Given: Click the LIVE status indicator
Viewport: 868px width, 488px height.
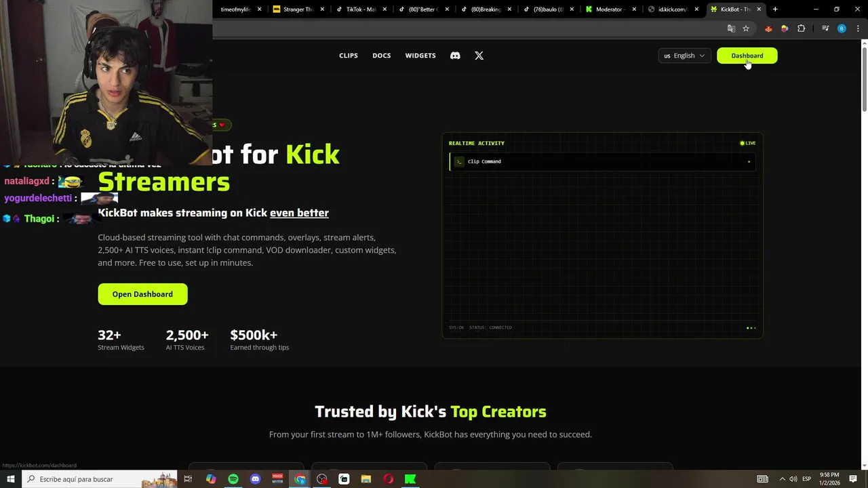Looking at the screenshot, I should (x=748, y=143).
